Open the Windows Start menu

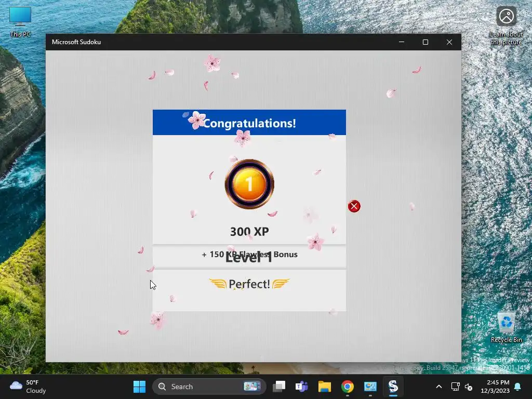[x=139, y=387]
